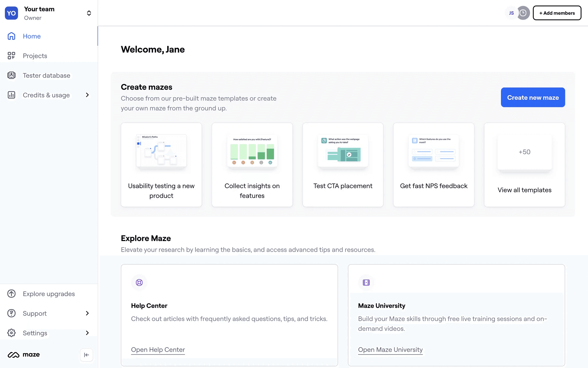This screenshot has width=588, height=368.
Task: Click the Support question mark icon
Action: click(11, 313)
